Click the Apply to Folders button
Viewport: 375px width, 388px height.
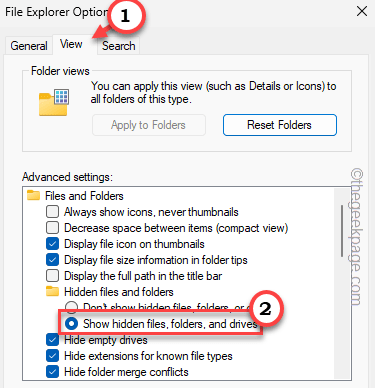click(x=149, y=125)
